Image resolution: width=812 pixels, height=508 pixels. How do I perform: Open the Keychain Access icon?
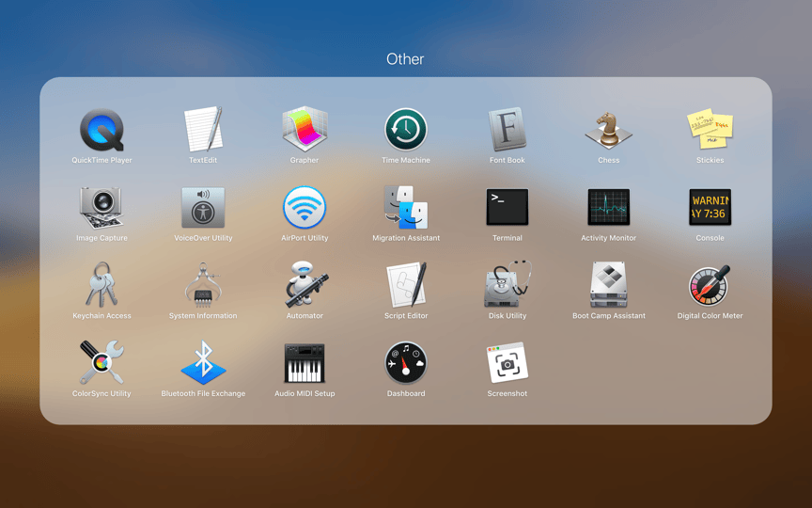coord(101,285)
